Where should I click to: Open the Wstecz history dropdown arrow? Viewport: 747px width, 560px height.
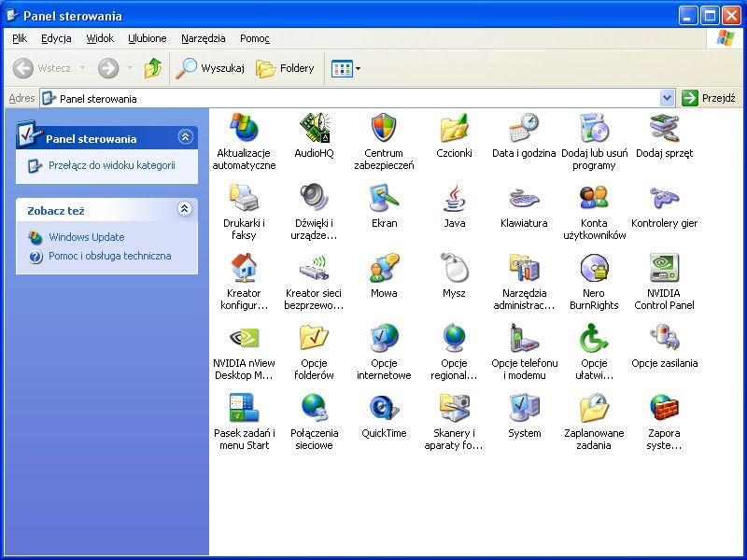pos(83,68)
